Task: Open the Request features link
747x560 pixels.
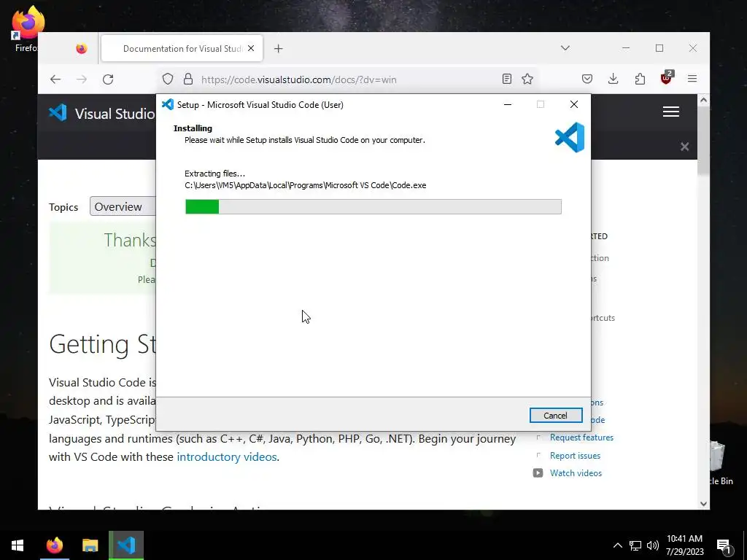Action: pyautogui.click(x=581, y=437)
